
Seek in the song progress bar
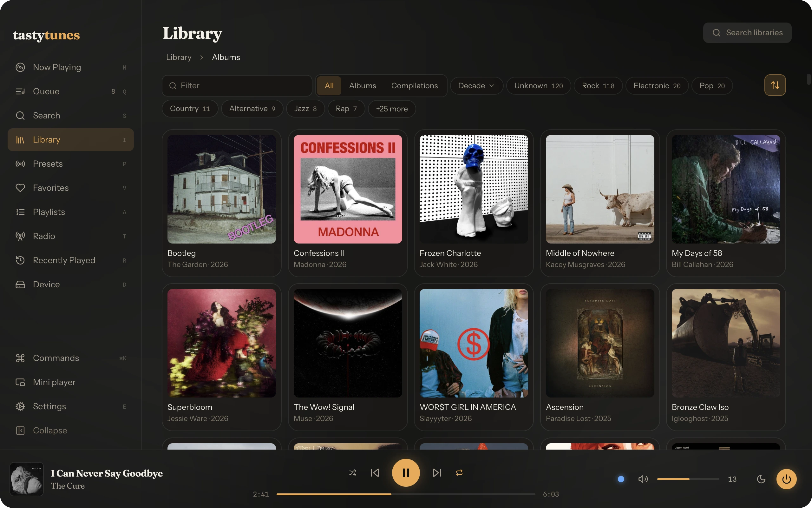[406, 494]
